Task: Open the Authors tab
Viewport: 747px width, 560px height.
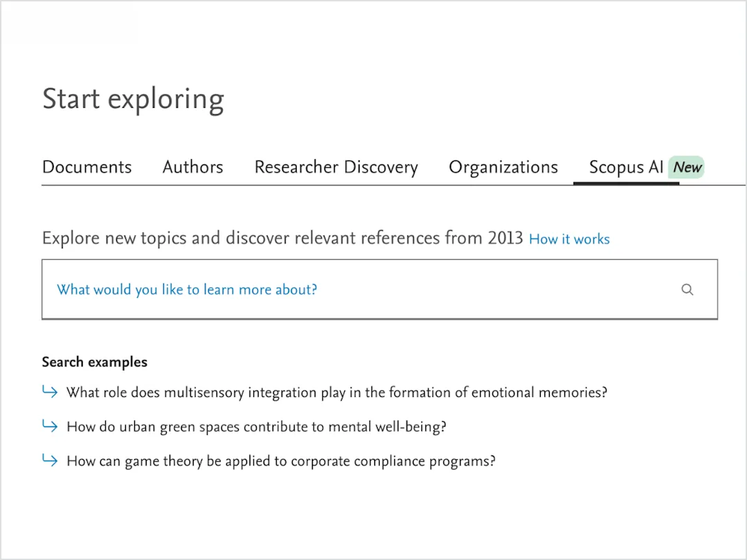Action: [192, 167]
